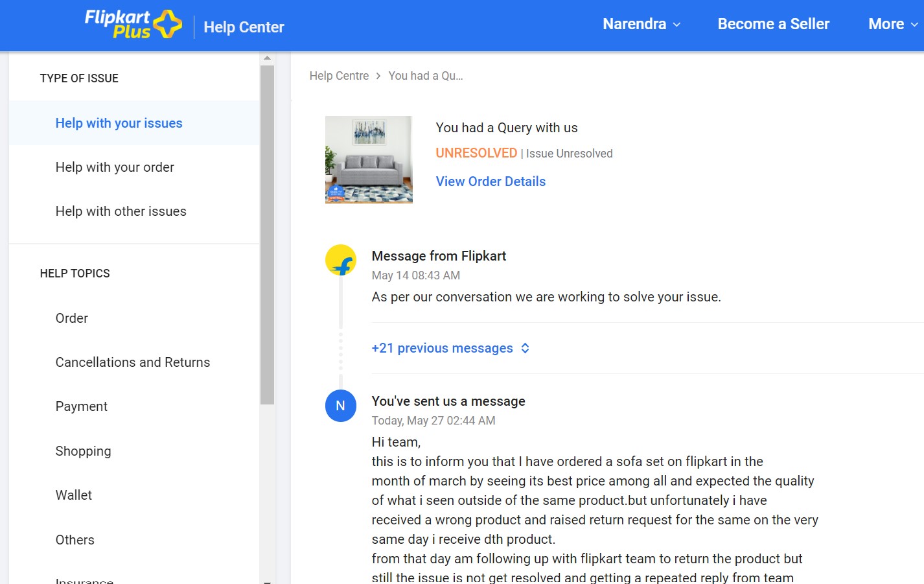Click the sidebar scrollbar up arrow
The image size is (924, 584).
point(267,58)
